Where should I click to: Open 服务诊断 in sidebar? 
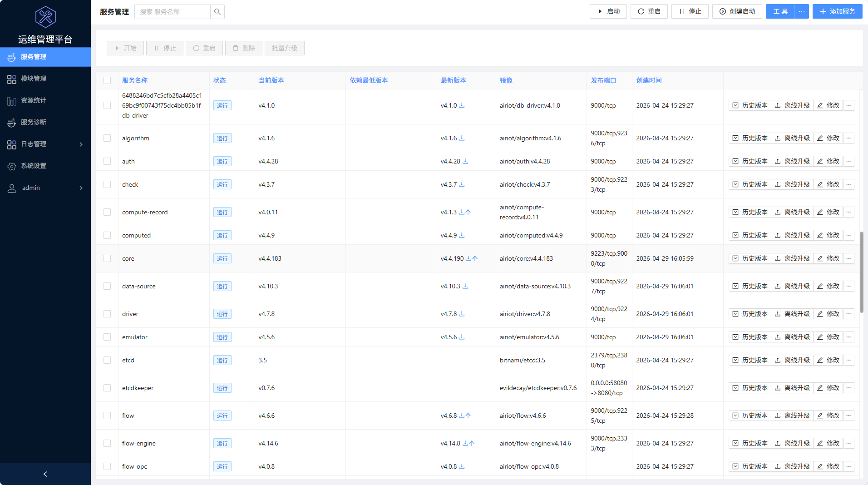pyautogui.click(x=45, y=122)
